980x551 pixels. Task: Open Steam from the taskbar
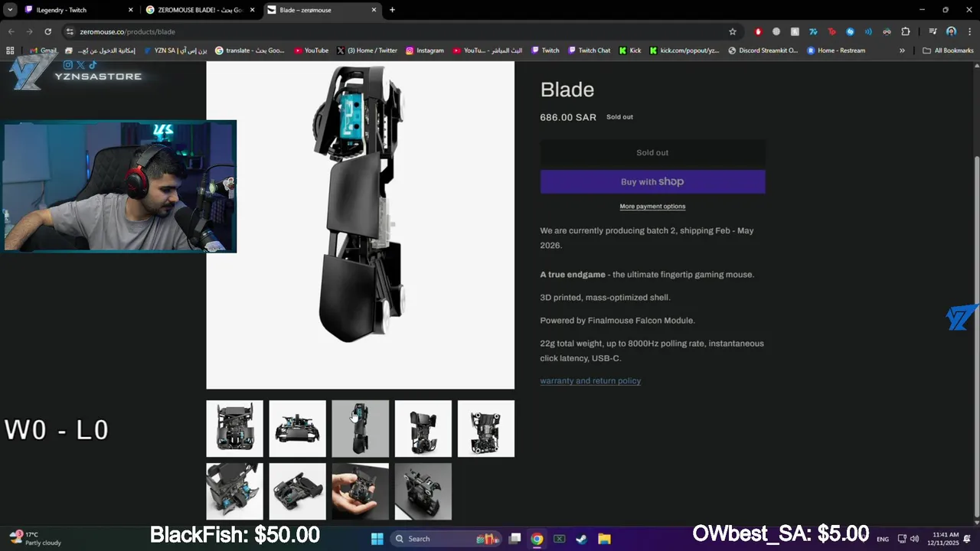[x=581, y=539]
